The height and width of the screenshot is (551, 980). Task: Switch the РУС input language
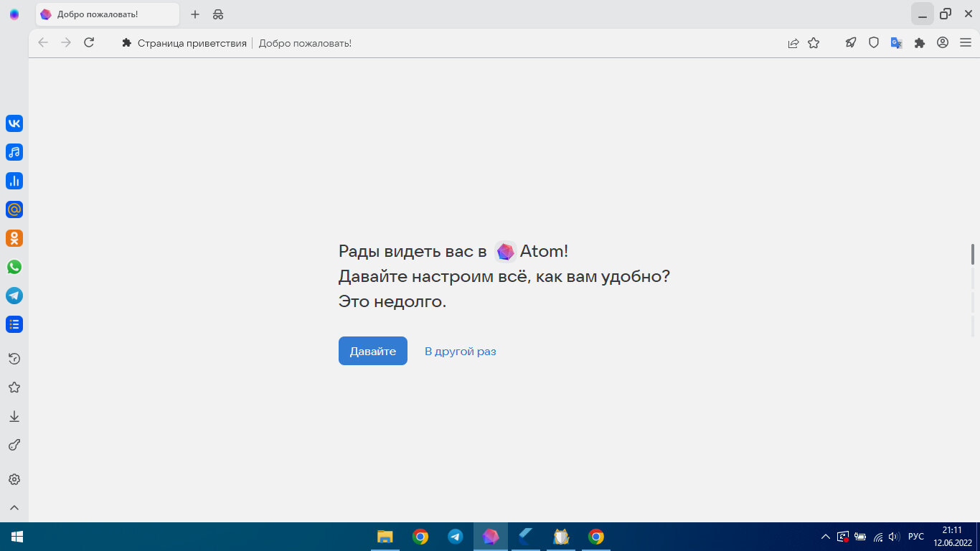pyautogui.click(x=916, y=537)
